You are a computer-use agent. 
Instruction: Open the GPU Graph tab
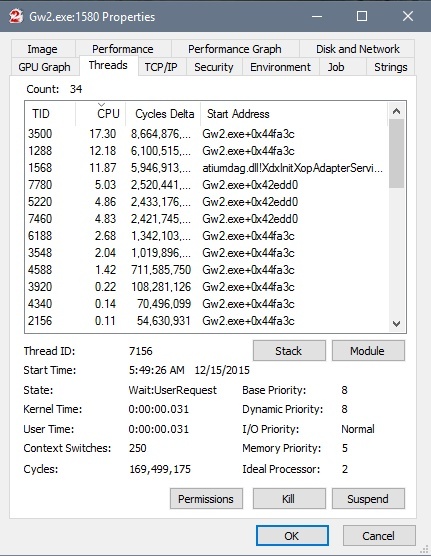point(44,67)
